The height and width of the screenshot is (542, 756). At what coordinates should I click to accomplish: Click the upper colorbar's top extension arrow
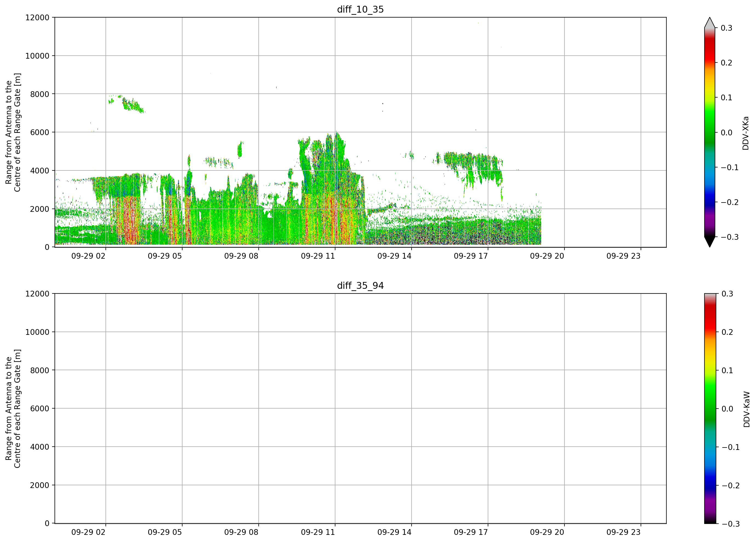click(x=710, y=22)
